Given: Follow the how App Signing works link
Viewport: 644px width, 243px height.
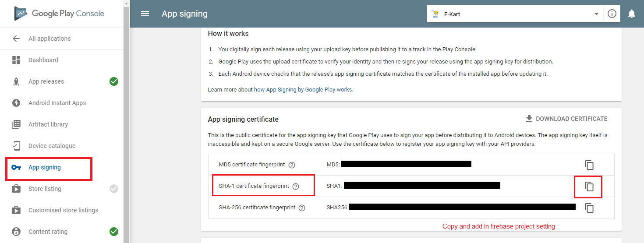Looking at the screenshot, I should [303, 89].
